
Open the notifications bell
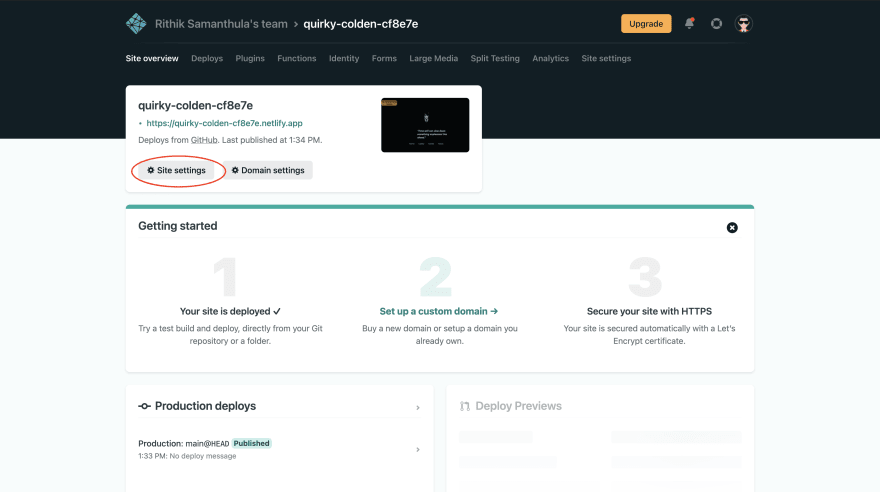pyautogui.click(x=689, y=24)
